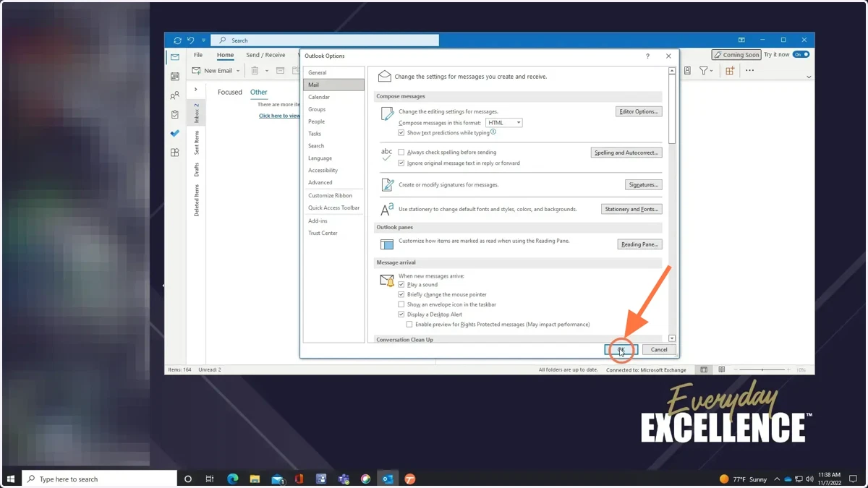Click the 'Click here to view' link

point(279,116)
